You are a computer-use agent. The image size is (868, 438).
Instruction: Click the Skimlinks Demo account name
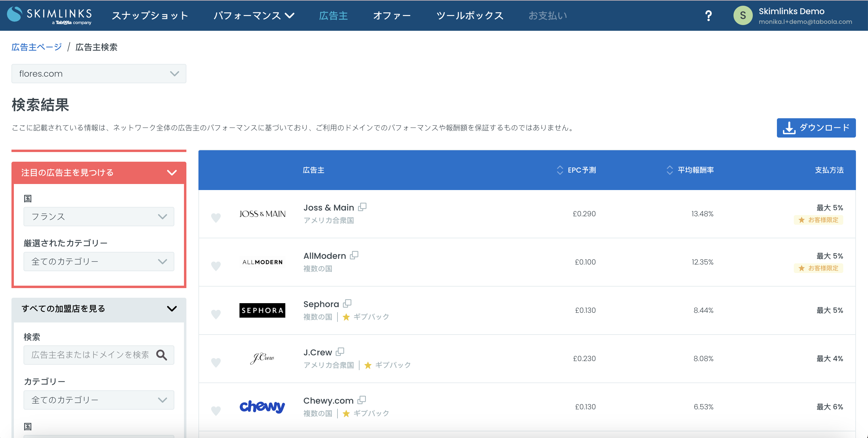click(x=791, y=11)
